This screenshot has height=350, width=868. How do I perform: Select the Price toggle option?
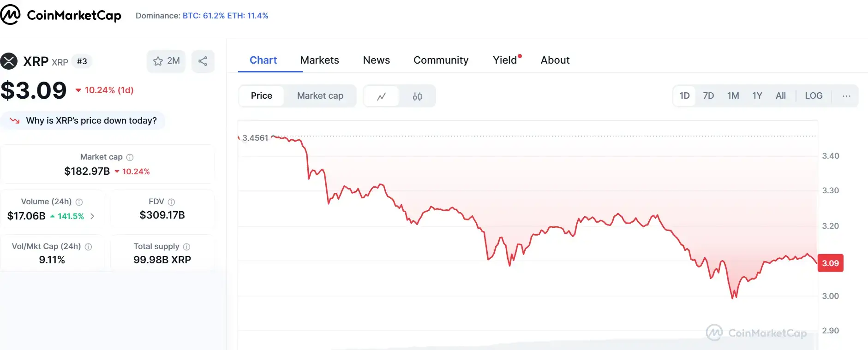[x=262, y=95]
